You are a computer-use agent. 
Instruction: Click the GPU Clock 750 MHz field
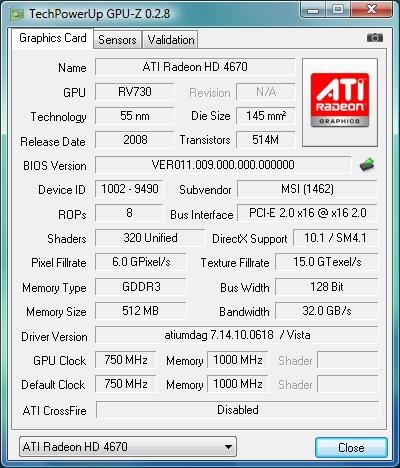tap(126, 360)
